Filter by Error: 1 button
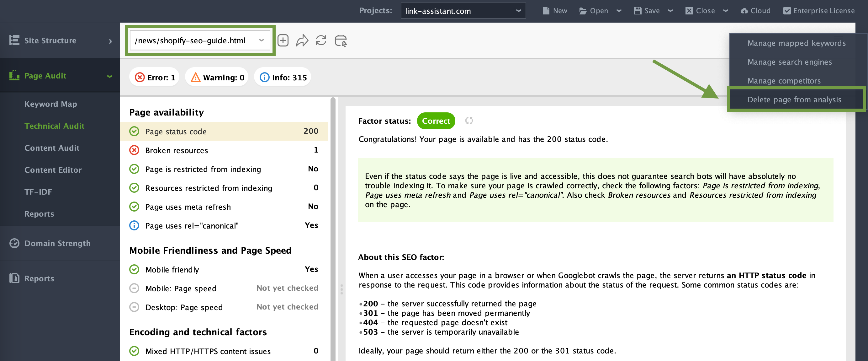The image size is (868, 361). pyautogui.click(x=154, y=77)
